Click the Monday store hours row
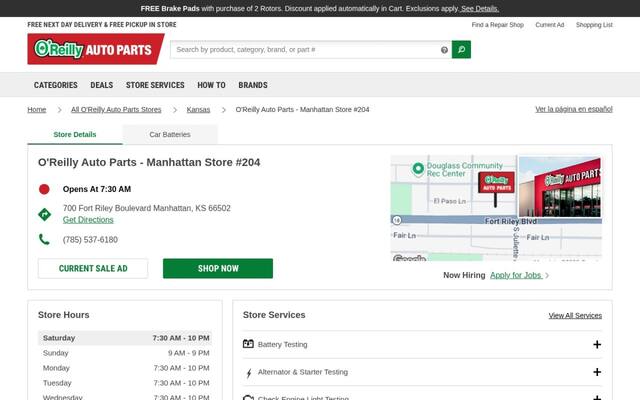 [125, 368]
